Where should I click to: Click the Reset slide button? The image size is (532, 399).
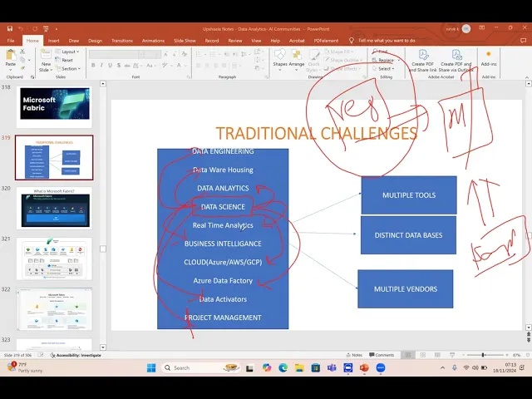tap(64, 60)
